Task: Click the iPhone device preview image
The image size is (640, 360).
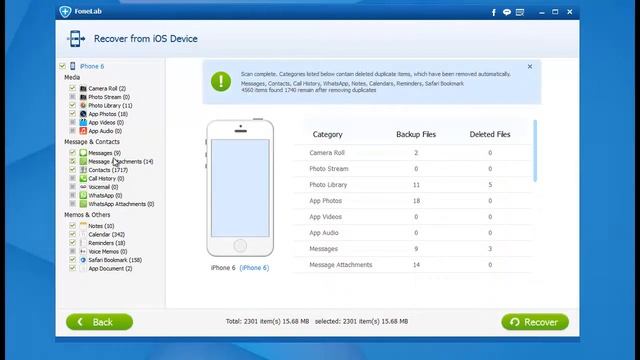Action: pos(240,188)
